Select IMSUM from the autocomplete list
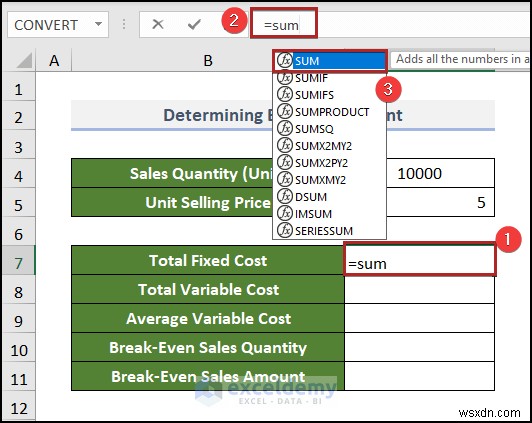This screenshot has width=532, height=423. [x=329, y=213]
